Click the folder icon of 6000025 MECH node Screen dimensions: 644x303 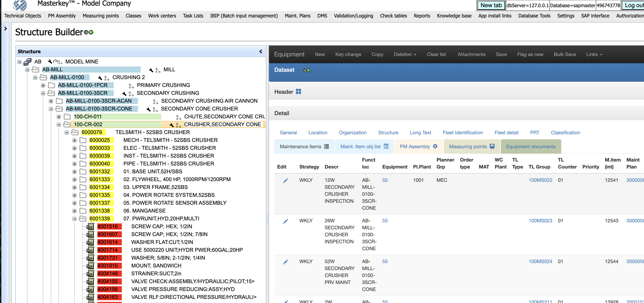coord(83,140)
